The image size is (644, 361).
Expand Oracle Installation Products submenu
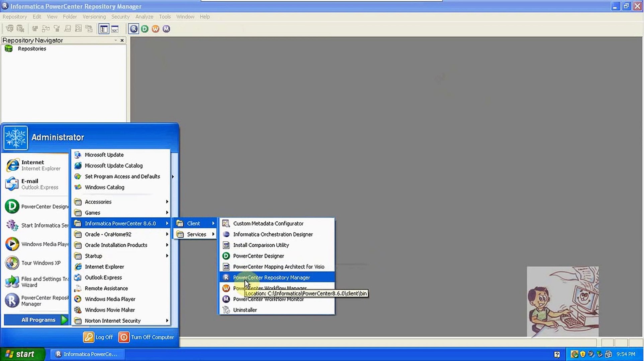tap(121, 245)
